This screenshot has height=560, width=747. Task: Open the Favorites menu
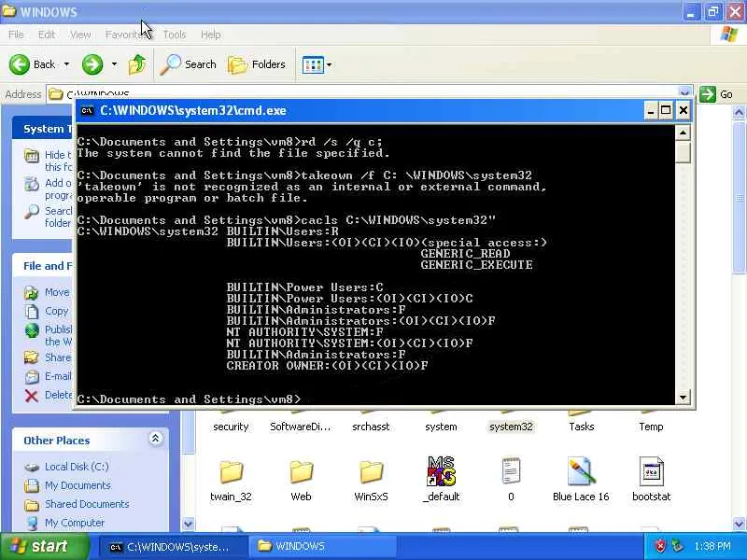click(x=125, y=35)
